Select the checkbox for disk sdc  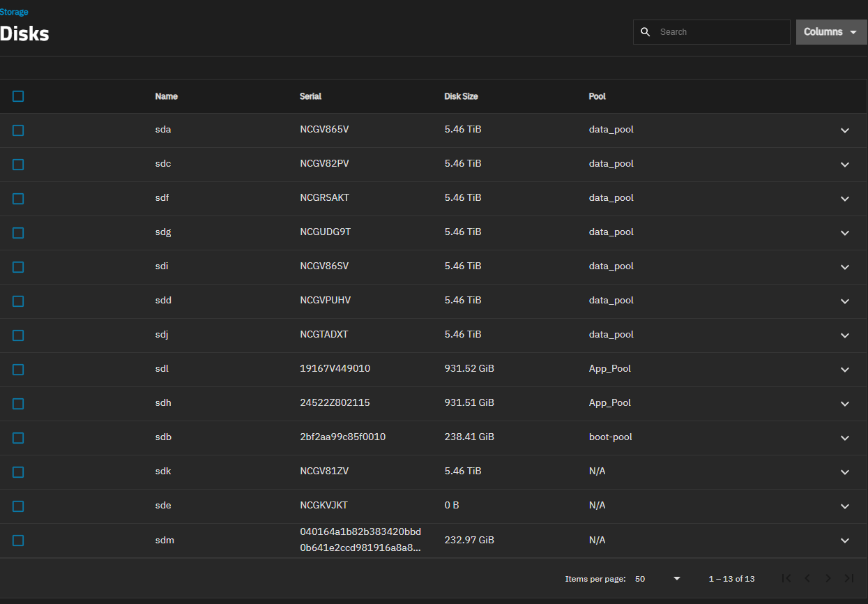pos(18,165)
